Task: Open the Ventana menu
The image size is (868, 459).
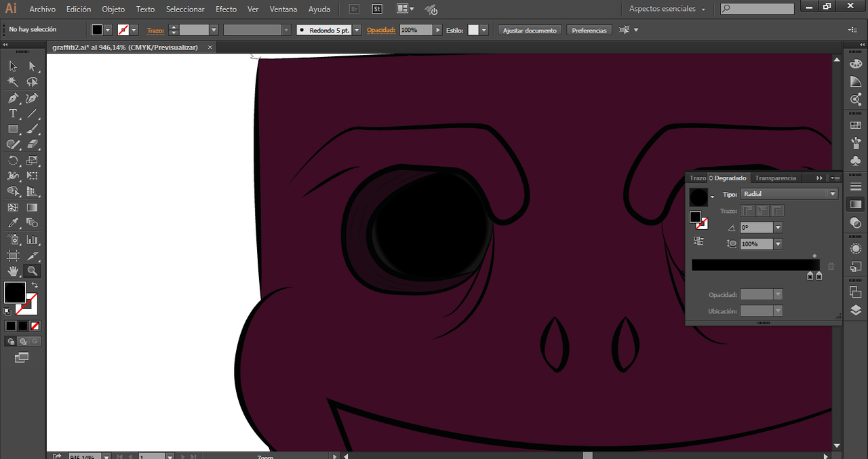Action: click(x=283, y=9)
